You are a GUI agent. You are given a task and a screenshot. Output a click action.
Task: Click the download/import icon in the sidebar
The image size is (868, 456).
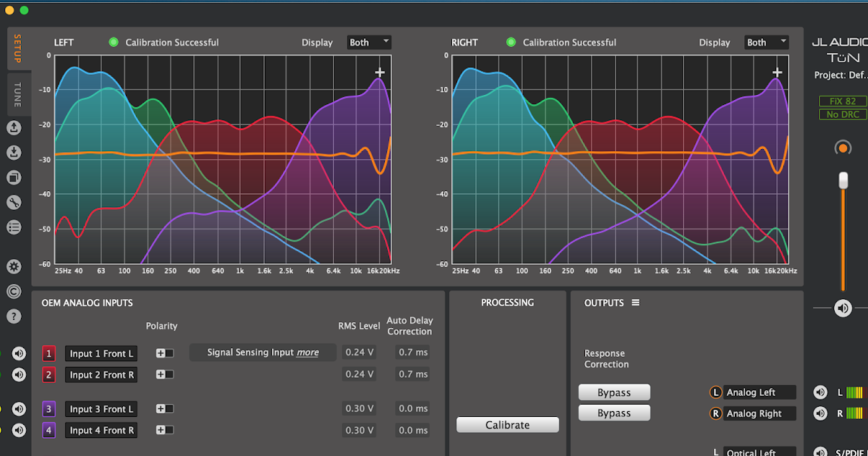(x=14, y=153)
